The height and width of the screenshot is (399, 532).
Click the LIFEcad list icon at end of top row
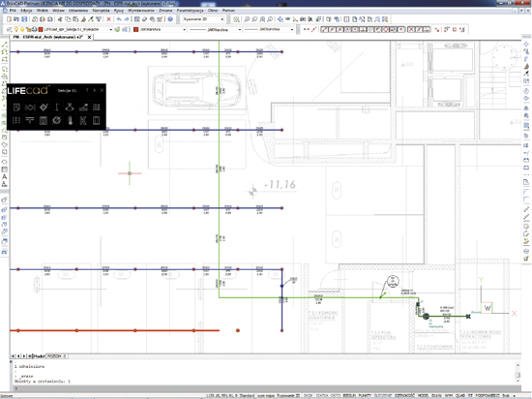click(97, 107)
